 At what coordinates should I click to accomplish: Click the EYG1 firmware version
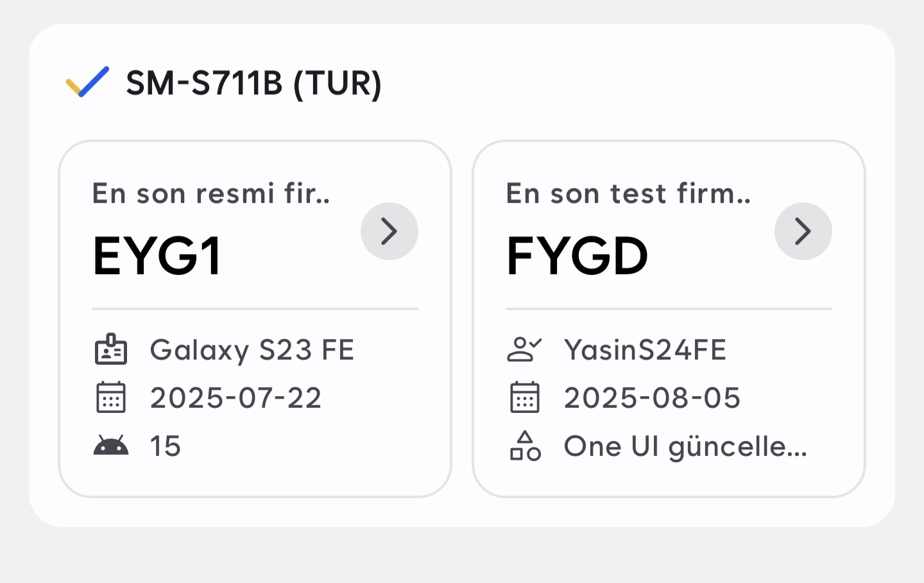(x=158, y=256)
